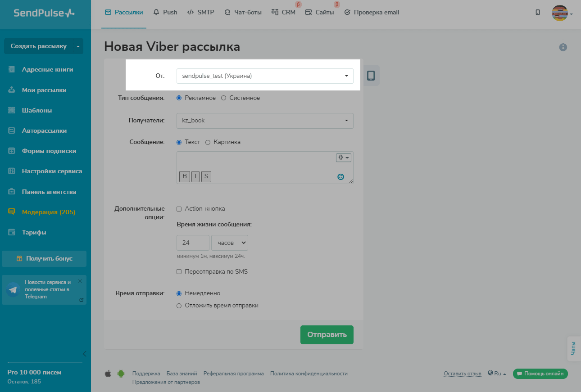Open the Реферальная программа link
Screen dimensions: 581x392
234,374
